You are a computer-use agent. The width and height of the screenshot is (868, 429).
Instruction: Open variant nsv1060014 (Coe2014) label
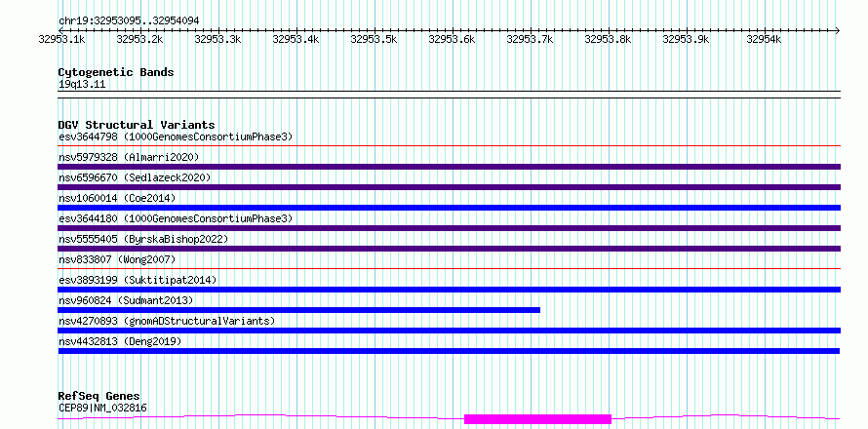[119, 198]
